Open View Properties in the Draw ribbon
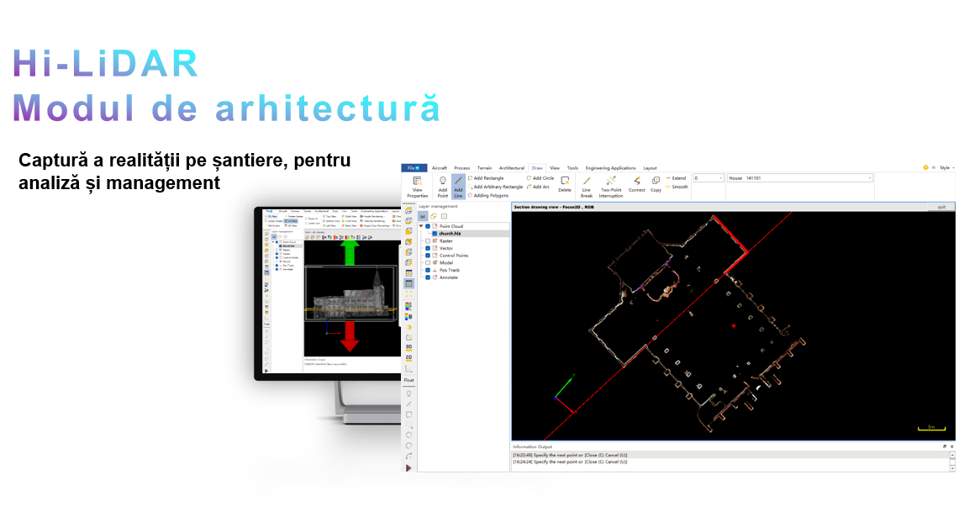The image size is (980, 517). [417, 187]
